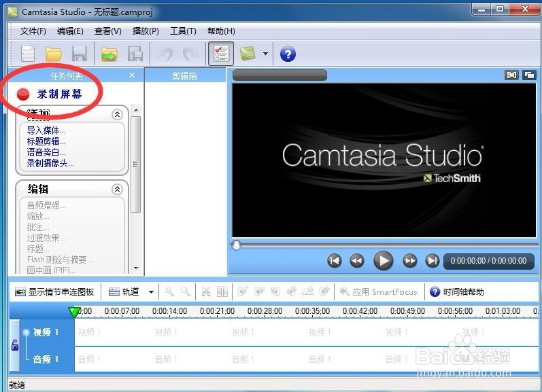
Task: Toggle the track lock icon
Action: coord(15,344)
